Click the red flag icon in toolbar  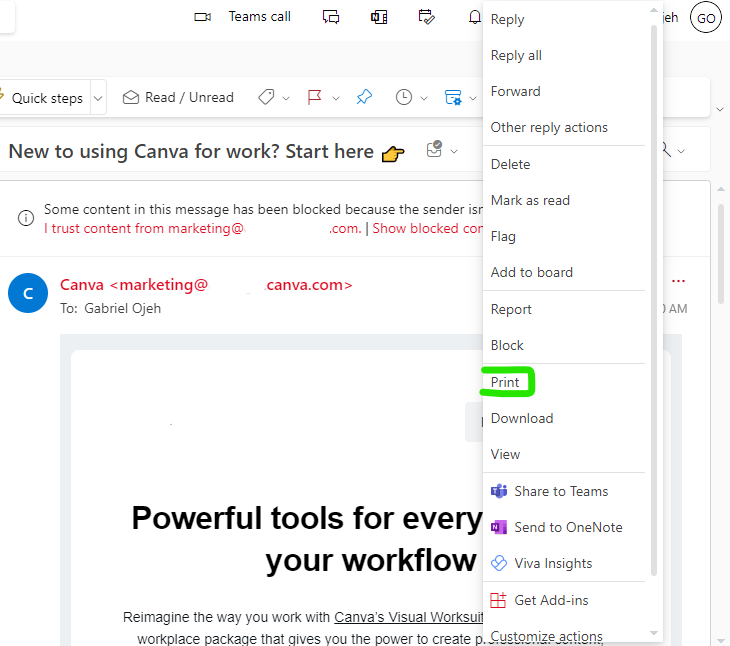(x=315, y=97)
